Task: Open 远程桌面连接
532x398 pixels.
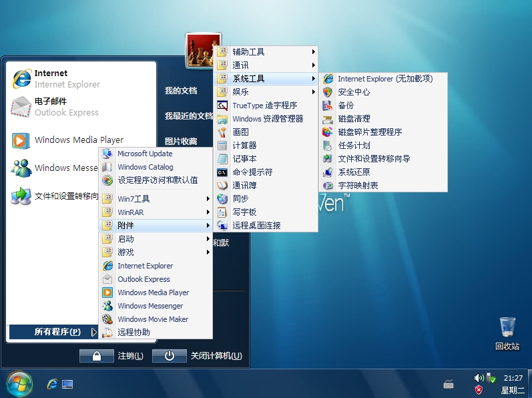Action: pos(266,225)
